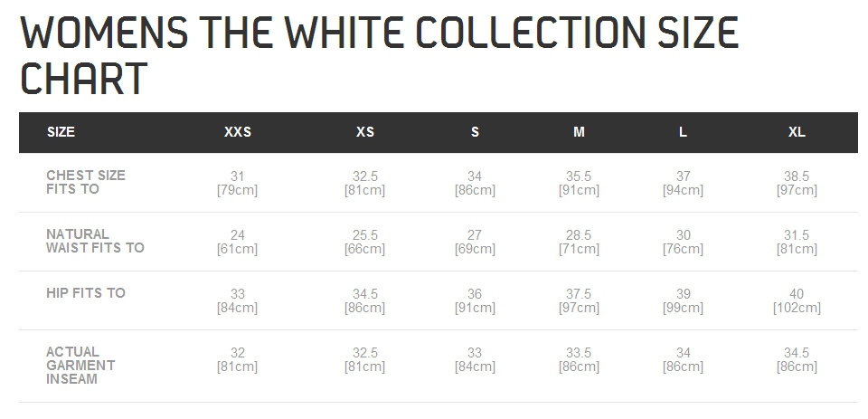Select M chest value 35.5 [91cm]
The height and width of the screenshot is (419, 868).
tap(579, 184)
